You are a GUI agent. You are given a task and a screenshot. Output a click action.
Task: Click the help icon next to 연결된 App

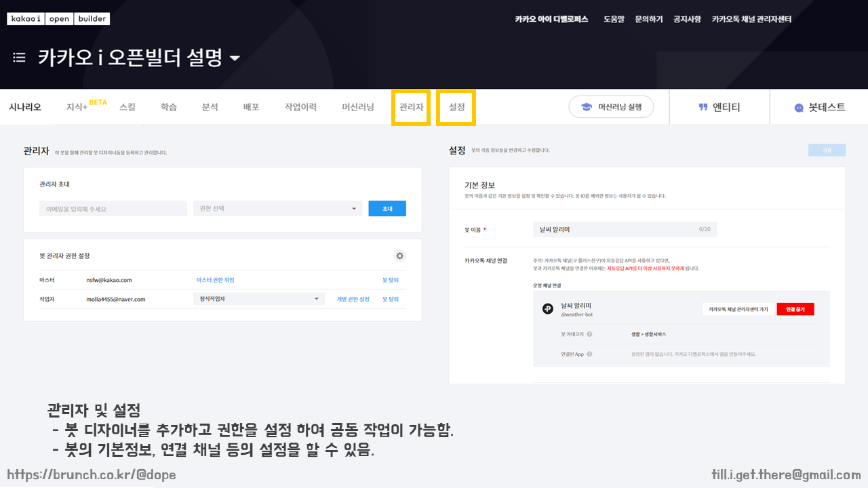tap(589, 354)
